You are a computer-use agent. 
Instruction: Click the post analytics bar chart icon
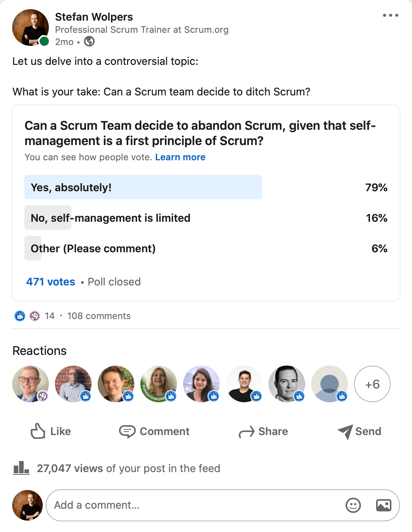click(21, 468)
